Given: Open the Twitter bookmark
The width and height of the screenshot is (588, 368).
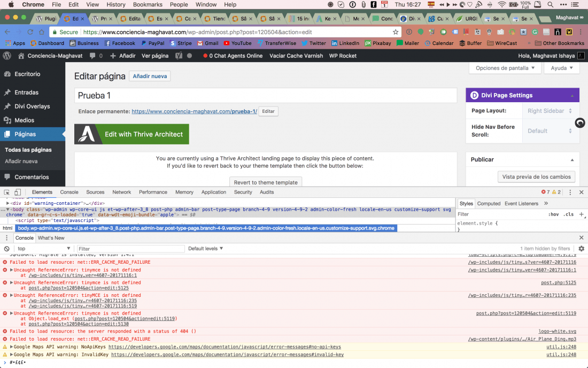Looking at the screenshot, I should [313, 43].
